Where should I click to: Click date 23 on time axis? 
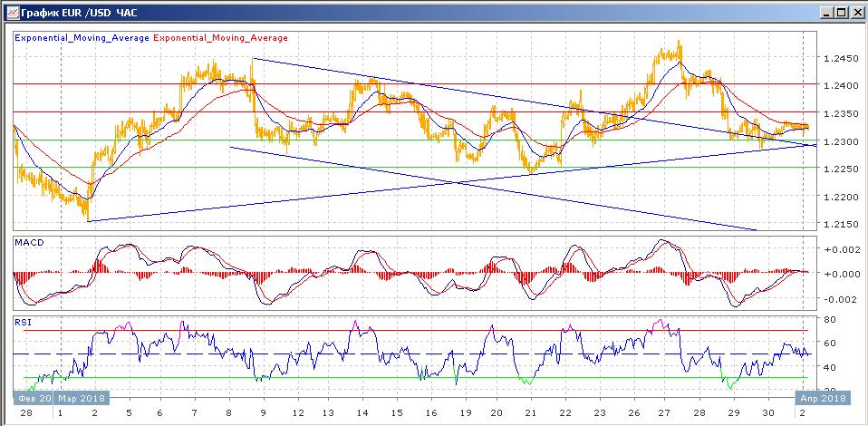600,413
